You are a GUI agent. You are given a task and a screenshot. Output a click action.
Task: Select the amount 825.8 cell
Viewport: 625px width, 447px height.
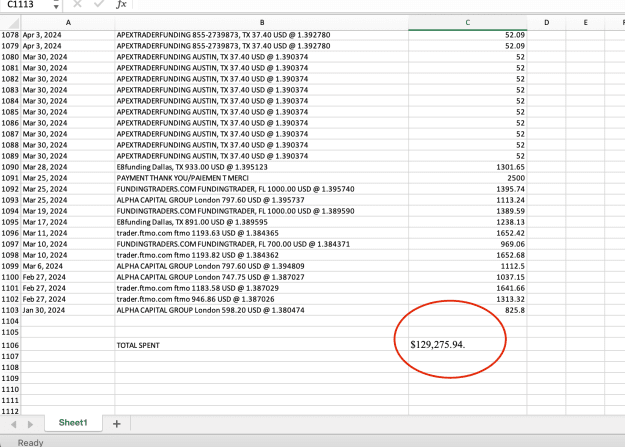[x=468, y=310]
